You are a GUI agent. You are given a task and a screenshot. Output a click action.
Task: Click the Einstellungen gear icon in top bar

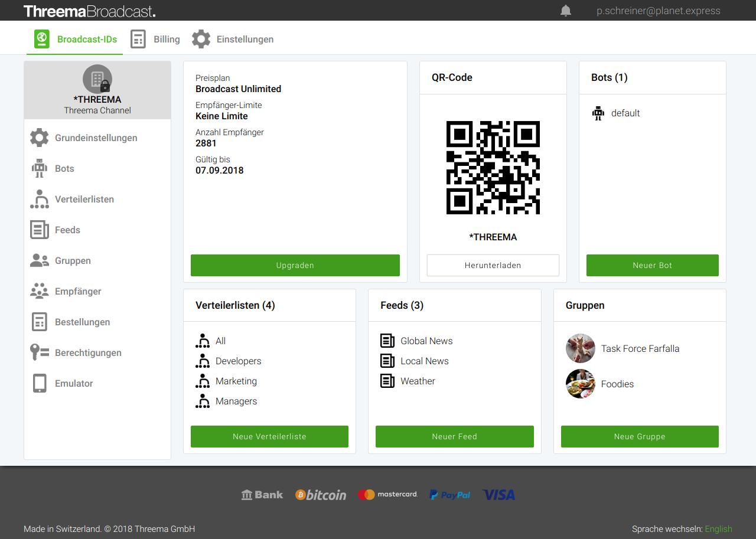click(201, 40)
